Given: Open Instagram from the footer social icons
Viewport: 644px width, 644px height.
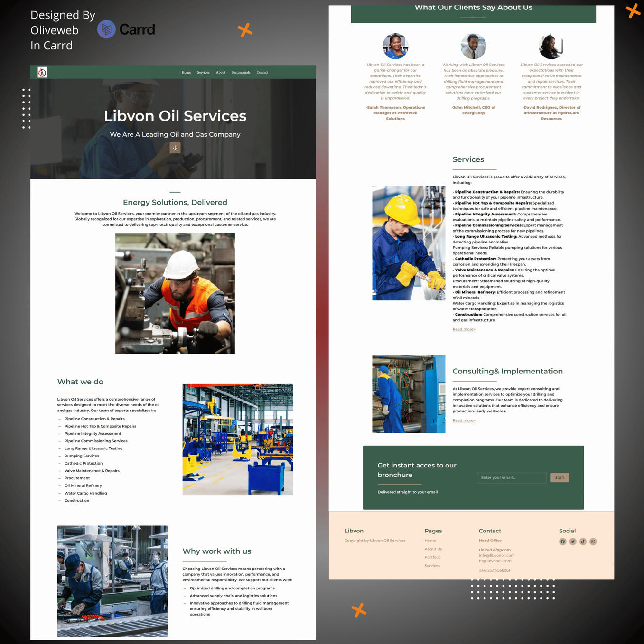Looking at the screenshot, I should pos(593,541).
